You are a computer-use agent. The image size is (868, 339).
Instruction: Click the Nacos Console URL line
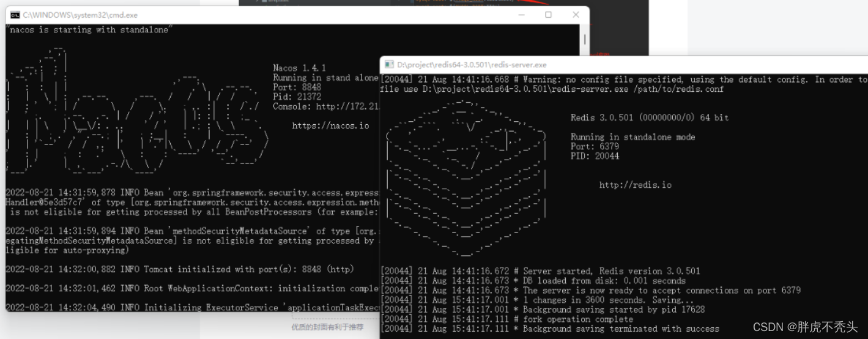point(326,106)
